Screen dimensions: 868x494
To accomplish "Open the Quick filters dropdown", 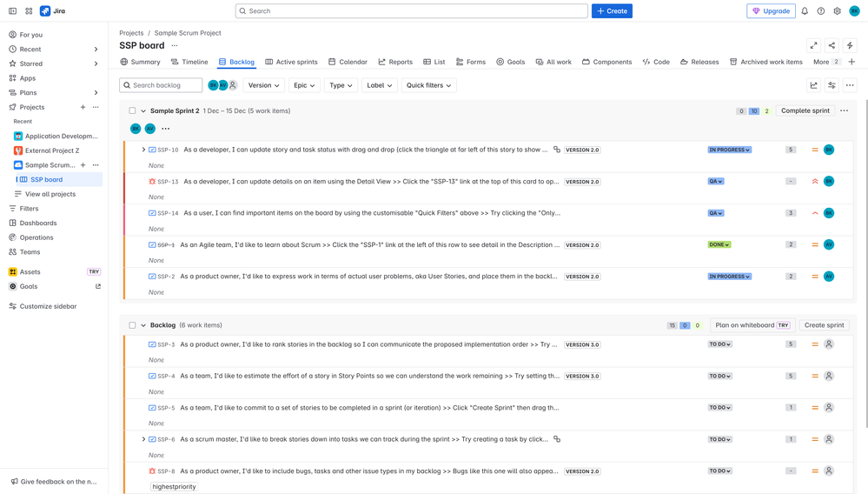I will [428, 85].
